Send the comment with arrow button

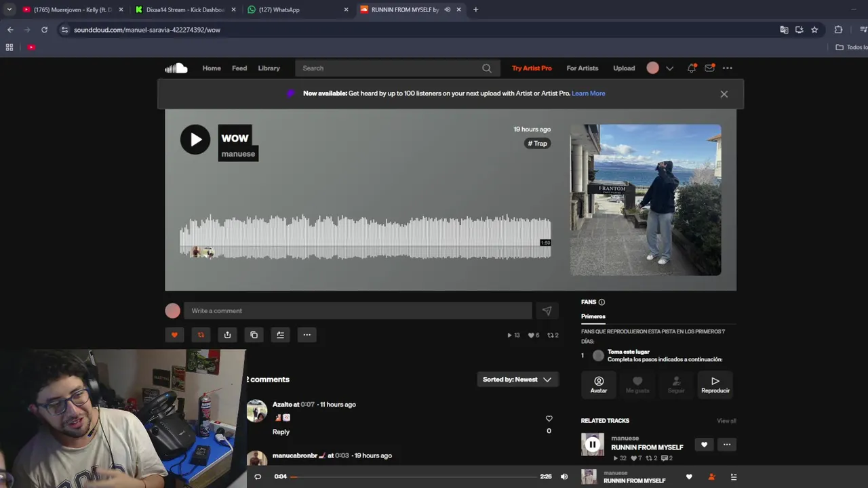click(547, 310)
